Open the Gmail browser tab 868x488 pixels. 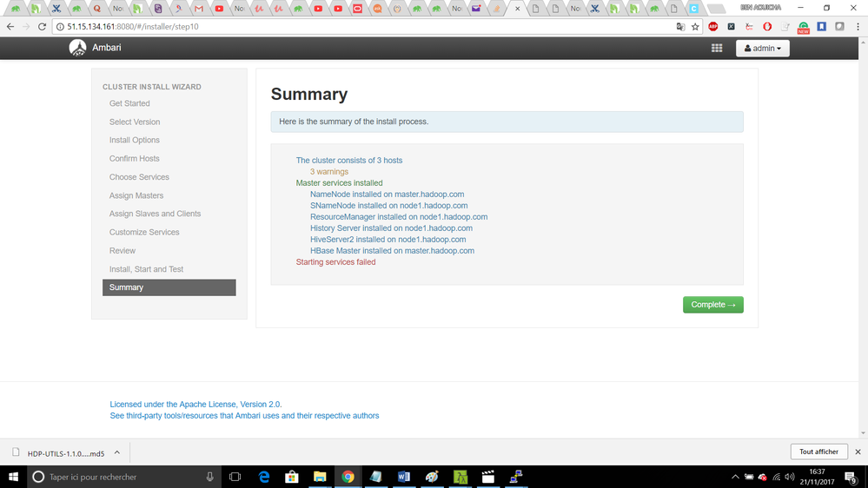tap(199, 9)
